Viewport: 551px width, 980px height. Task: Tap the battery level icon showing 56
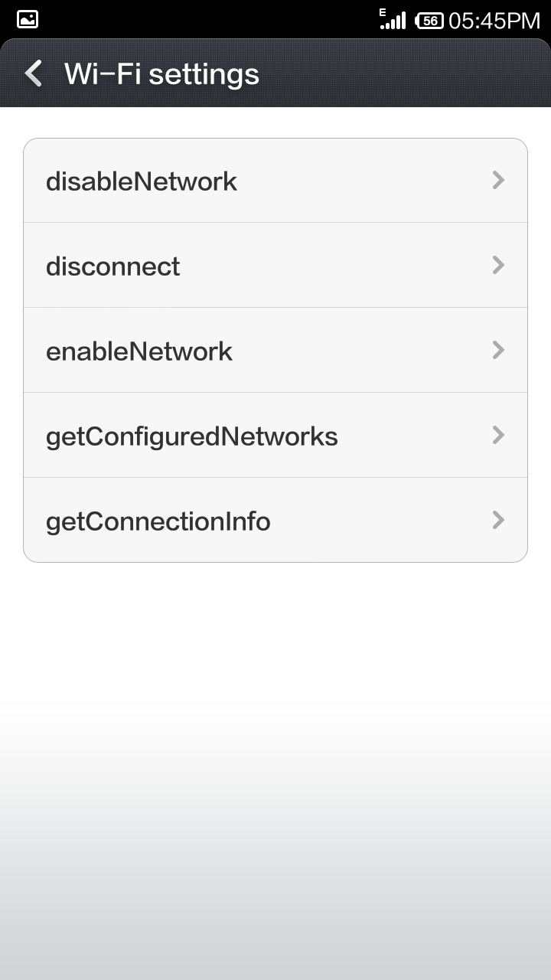pos(429,21)
